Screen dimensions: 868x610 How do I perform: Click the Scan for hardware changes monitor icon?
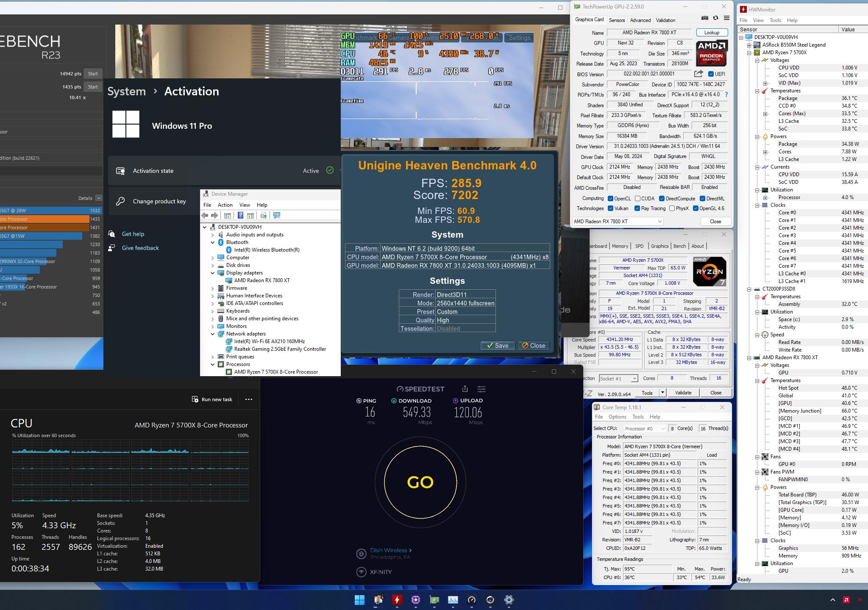(277, 216)
